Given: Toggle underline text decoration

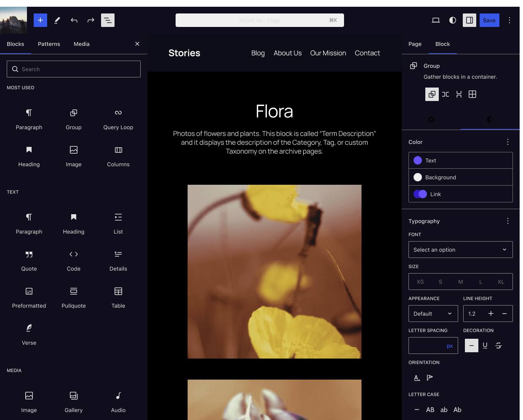Looking at the screenshot, I should point(485,346).
